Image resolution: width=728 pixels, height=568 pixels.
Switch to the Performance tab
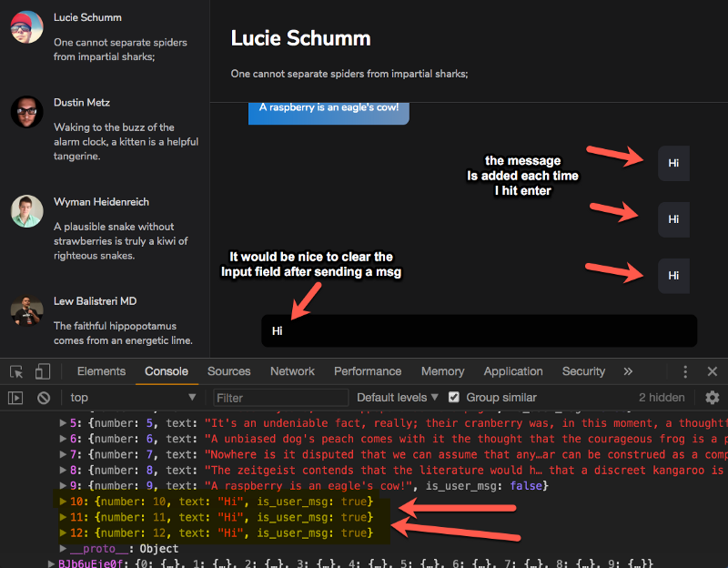(x=368, y=371)
